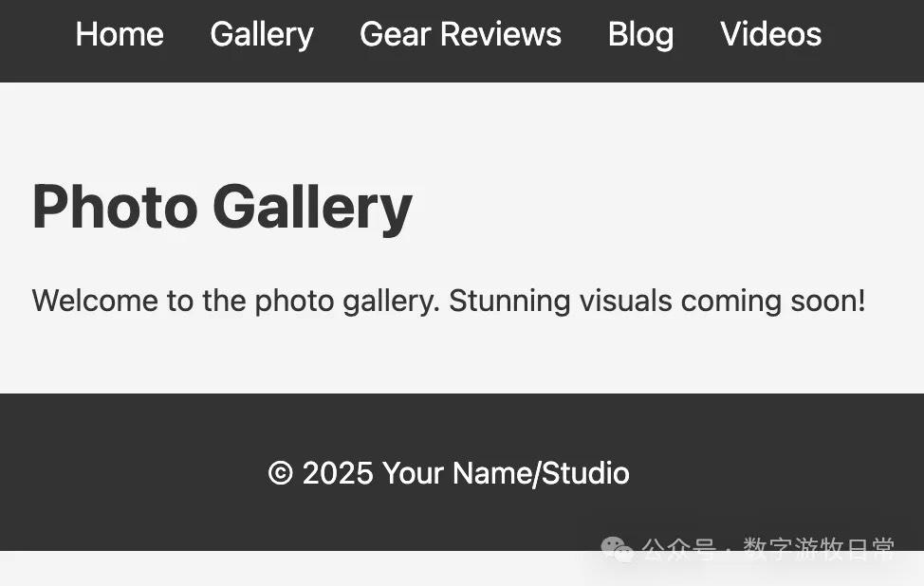Click the WeChat logo in the watermark

(617, 549)
